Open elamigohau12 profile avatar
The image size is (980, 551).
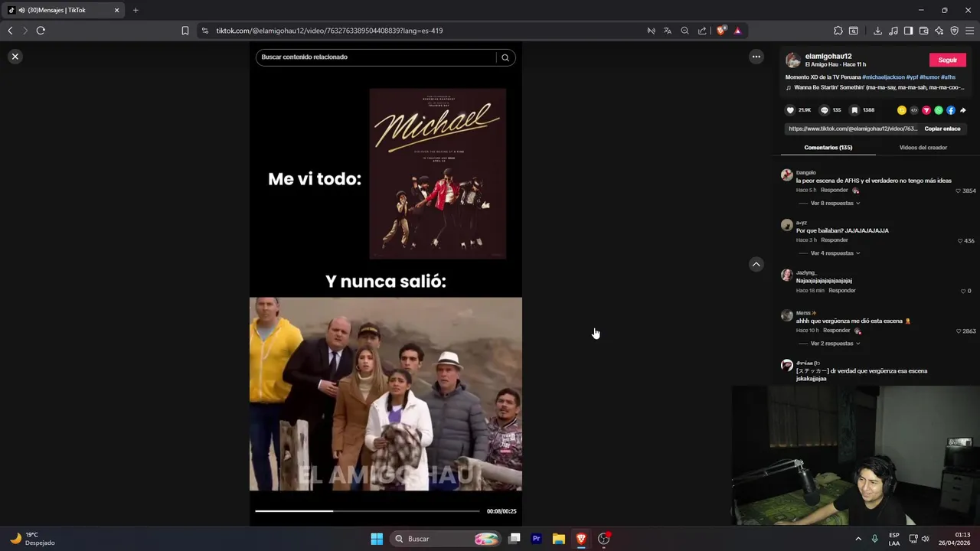(x=793, y=60)
